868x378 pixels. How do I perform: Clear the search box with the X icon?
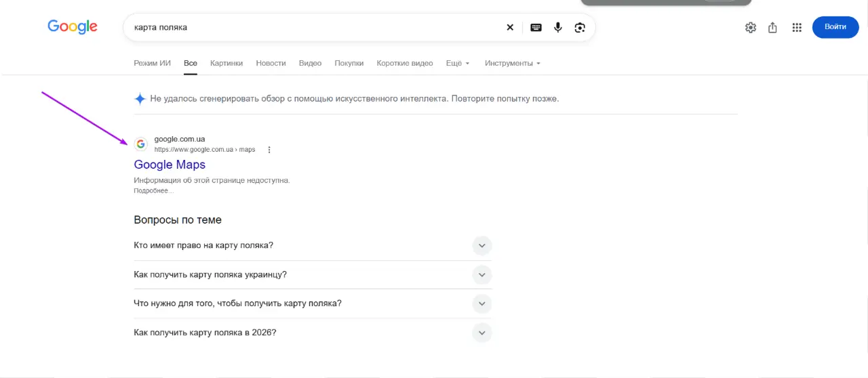510,27
